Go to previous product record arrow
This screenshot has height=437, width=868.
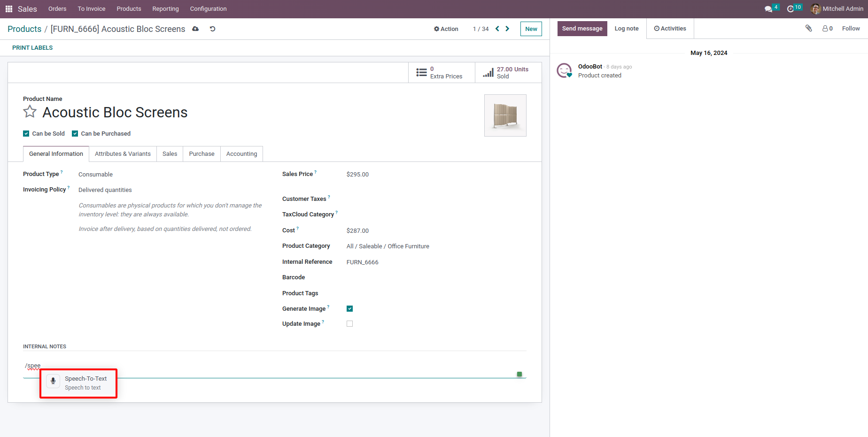point(497,29)
